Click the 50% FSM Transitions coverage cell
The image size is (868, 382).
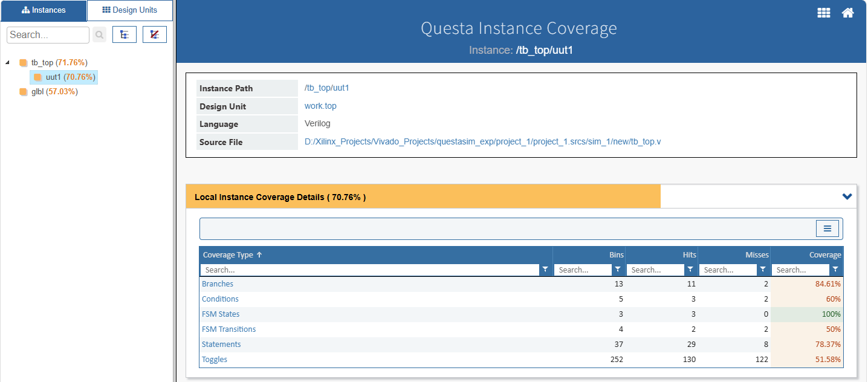point(807,329)
